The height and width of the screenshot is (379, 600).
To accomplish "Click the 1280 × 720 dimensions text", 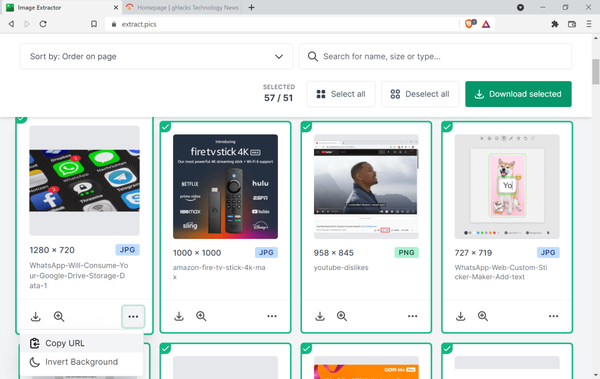I will [x=52, y=250].
